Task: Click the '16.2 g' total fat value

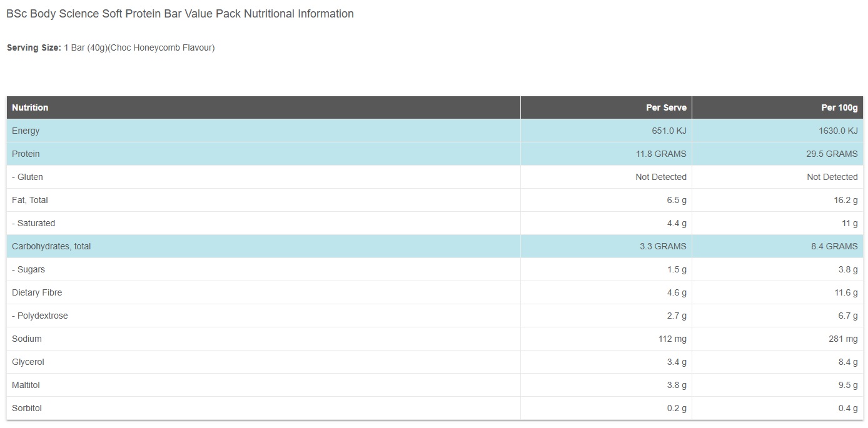Action: tap(847, 200)
